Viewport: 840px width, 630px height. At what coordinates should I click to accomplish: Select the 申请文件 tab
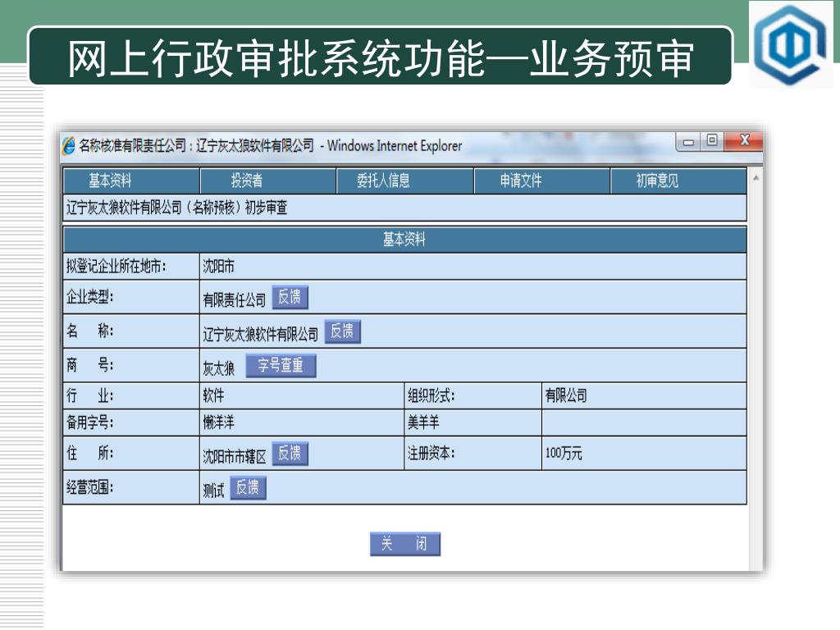click(x=541, y=180)
